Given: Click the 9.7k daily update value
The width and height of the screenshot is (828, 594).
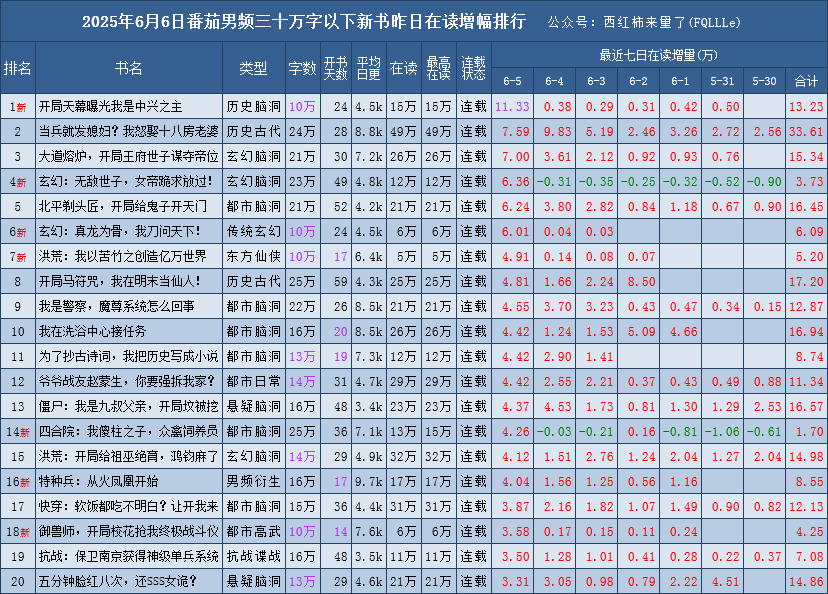Looking at the screenshot, I should 369,482.
